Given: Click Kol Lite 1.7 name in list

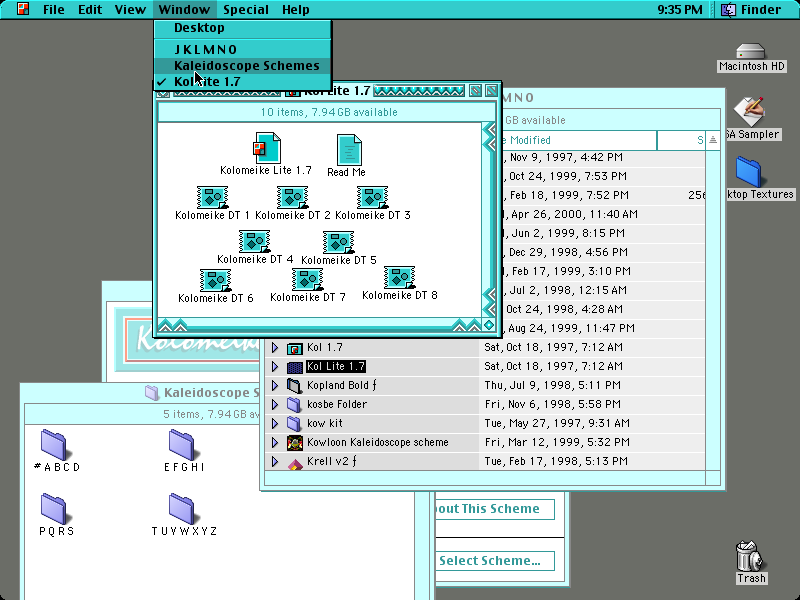Looking at the screenshot, I should tap(336, 366).
